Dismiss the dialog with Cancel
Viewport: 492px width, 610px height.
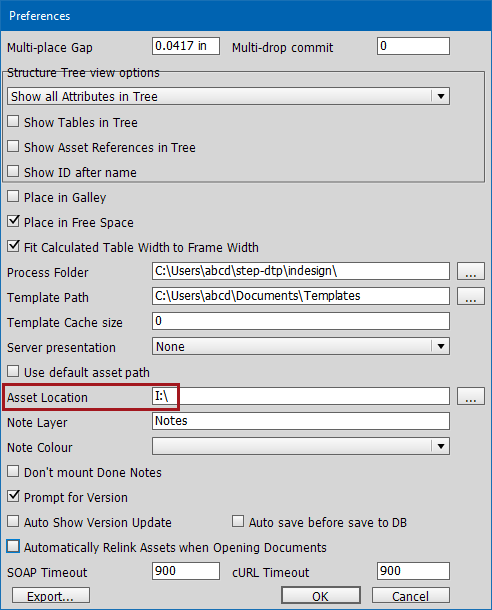411,596
